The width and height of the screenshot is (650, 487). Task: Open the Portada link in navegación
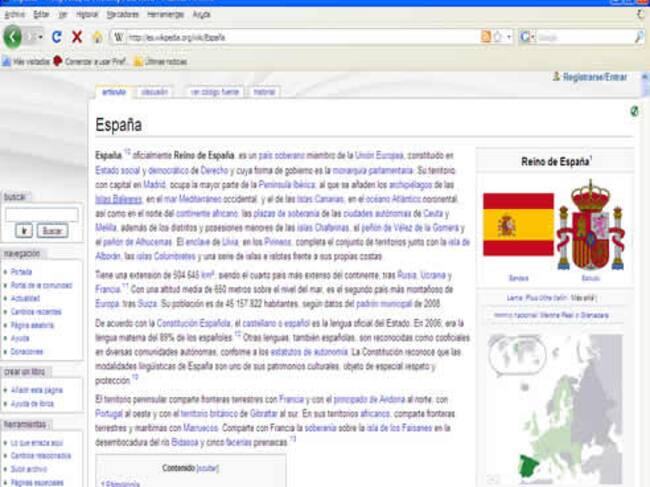point(21,272)
